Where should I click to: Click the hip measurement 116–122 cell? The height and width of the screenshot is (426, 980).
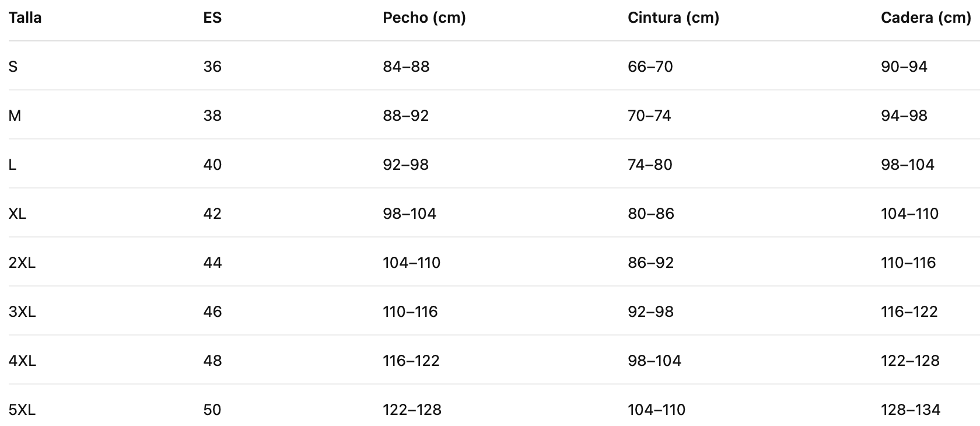coord(909,312)
